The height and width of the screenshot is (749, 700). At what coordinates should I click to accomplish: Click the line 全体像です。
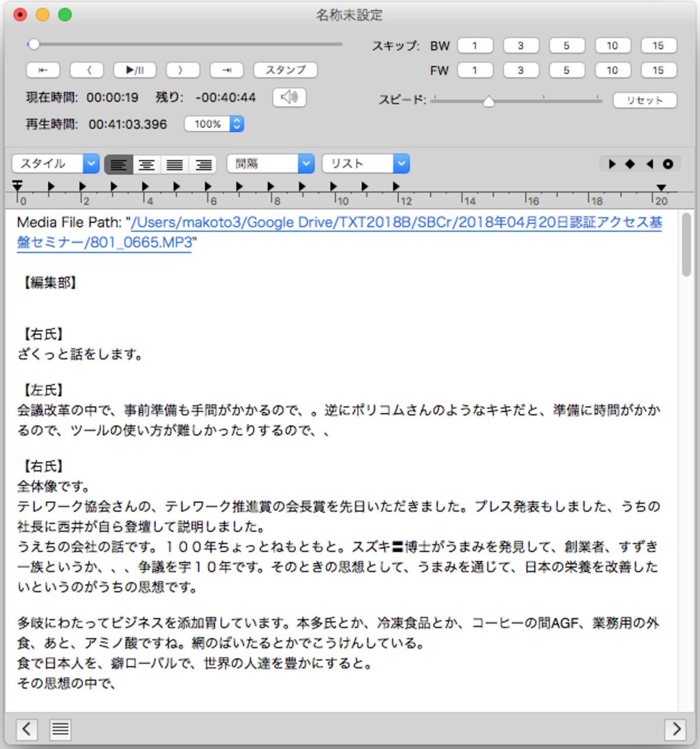click(x=54, y=486)
